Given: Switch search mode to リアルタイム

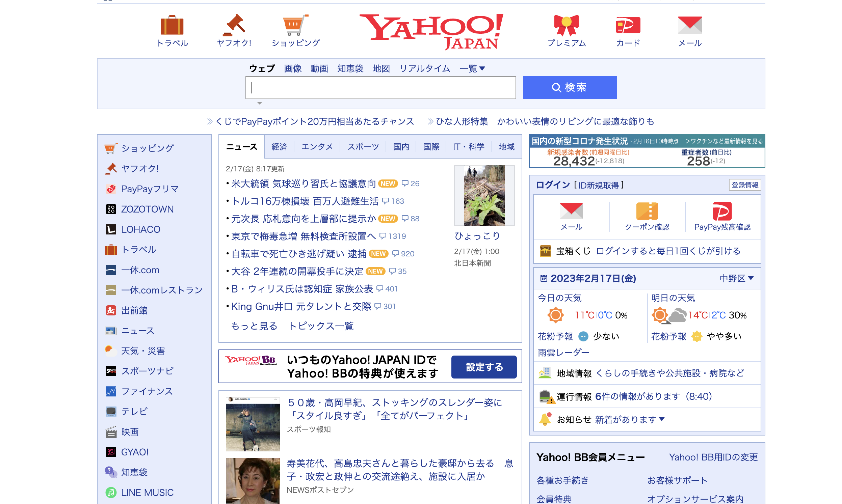Looking at the screenshot, I should 424,68.
